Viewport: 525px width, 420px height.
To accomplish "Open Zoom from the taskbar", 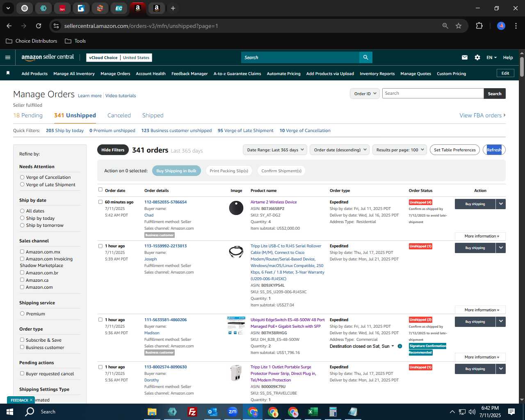I will tap(233, 412).
